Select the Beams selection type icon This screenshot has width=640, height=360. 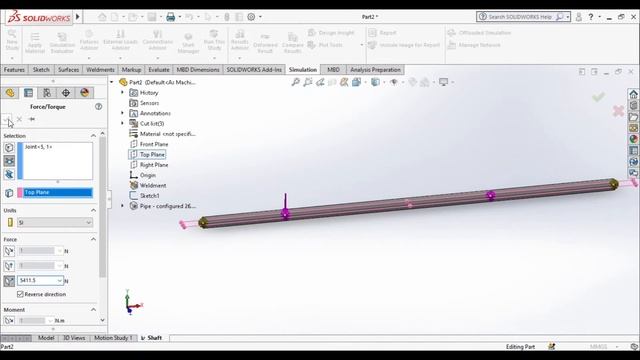tap(9, 174)
